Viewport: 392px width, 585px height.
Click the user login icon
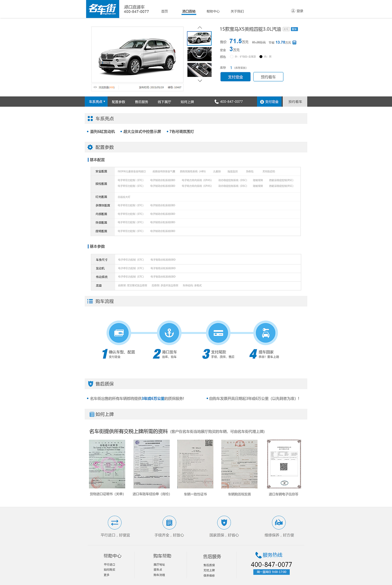click(293, 11)
